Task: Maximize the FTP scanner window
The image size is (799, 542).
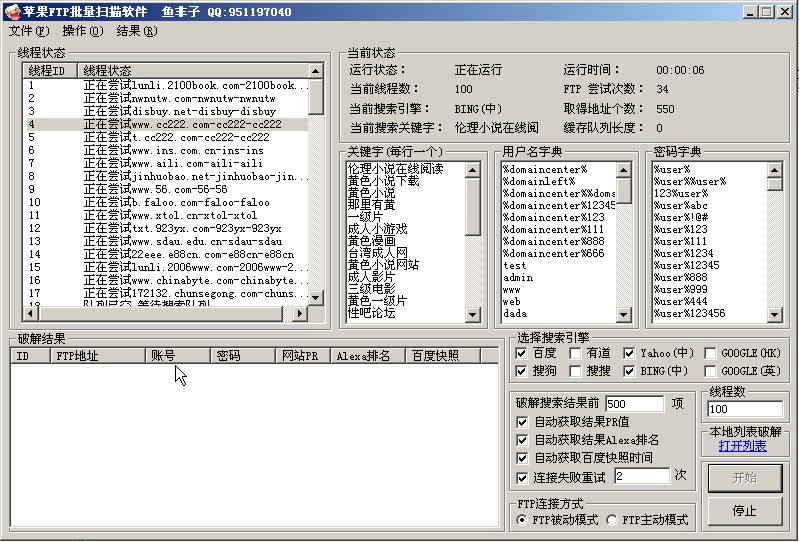Action: [x=766, y=12]
